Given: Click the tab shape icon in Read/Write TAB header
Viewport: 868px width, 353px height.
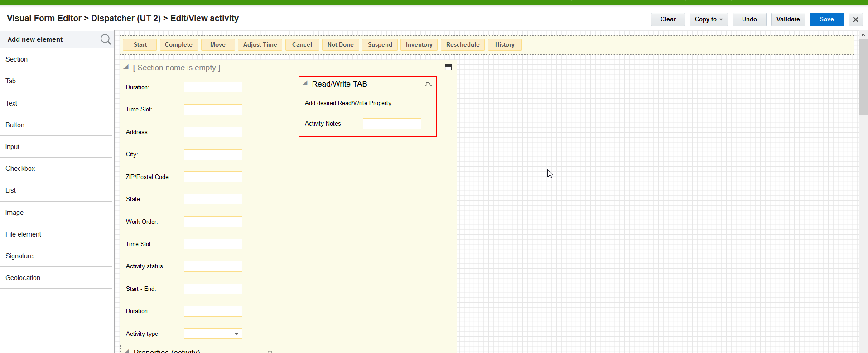Looking at the screenshot, I should 428,84.
